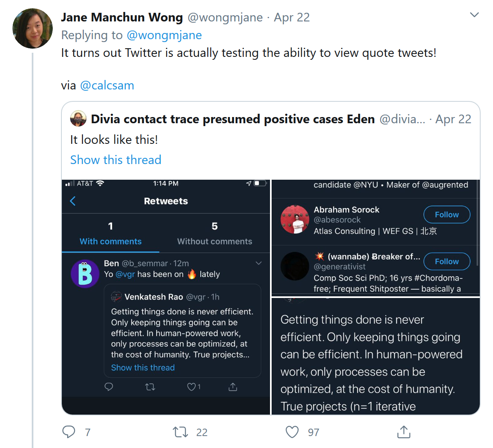Open the tweet options chevron menu
Viewport: 493px width, 448px height.
click(x=474, y=15)
